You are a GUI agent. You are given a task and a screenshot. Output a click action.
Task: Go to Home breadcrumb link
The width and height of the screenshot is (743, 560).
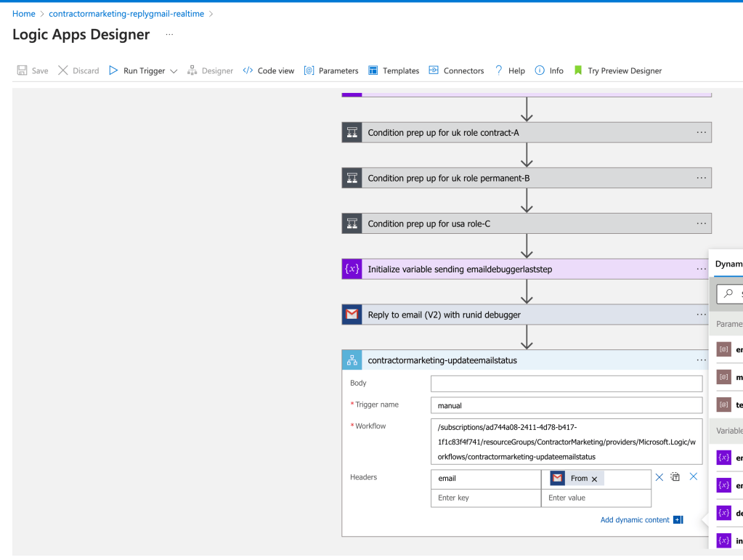point(24,14)
